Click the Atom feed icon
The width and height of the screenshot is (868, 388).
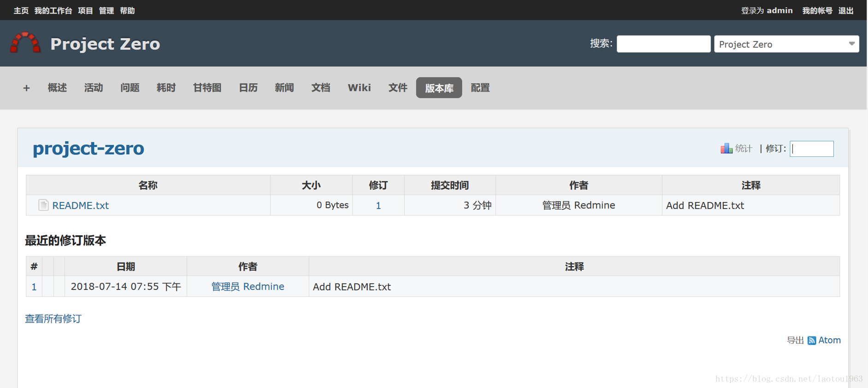click(x=812, y=340)
